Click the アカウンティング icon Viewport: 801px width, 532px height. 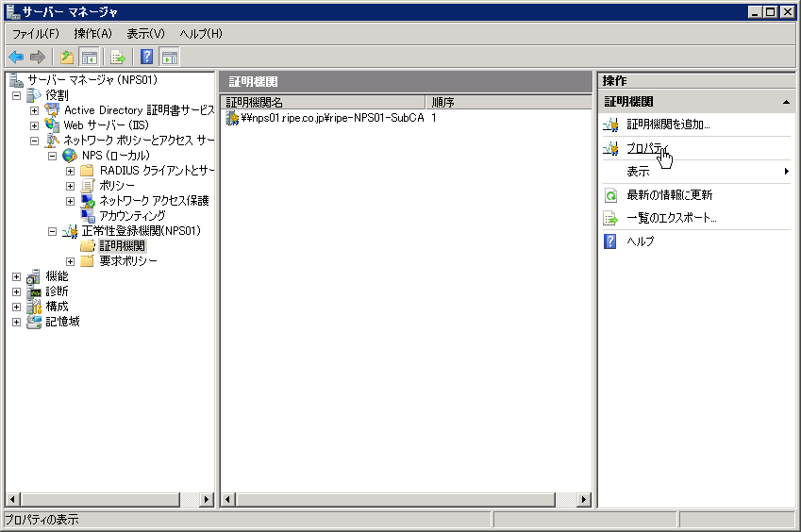pos(88,215)
